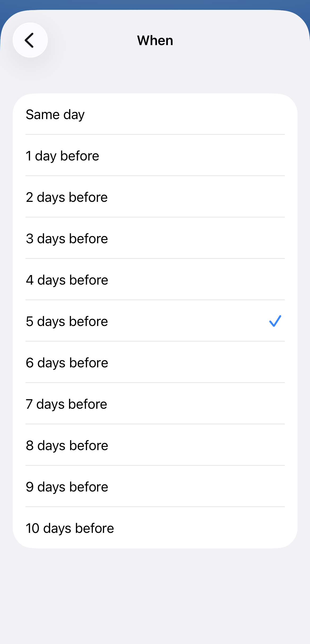This screenshot has height=644, width=310.
Task: Choose 4 days before
Action: pyautogui.click(x=155, y=280)
